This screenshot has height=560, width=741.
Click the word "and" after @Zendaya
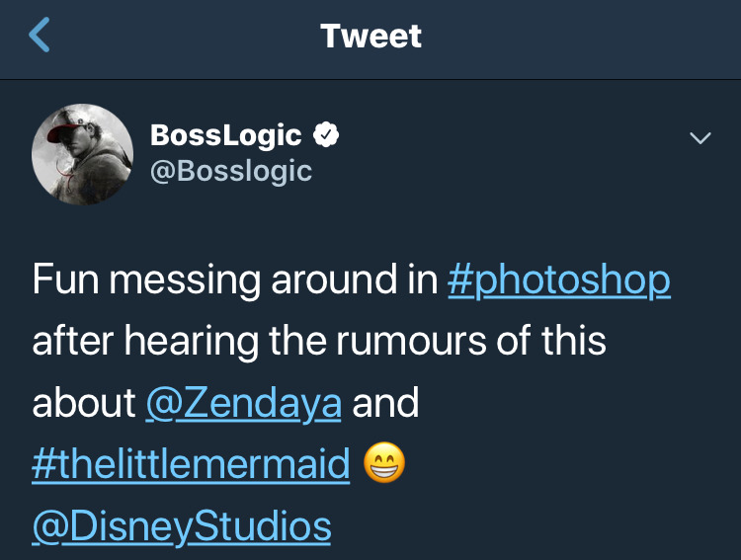tap(385, 403)
